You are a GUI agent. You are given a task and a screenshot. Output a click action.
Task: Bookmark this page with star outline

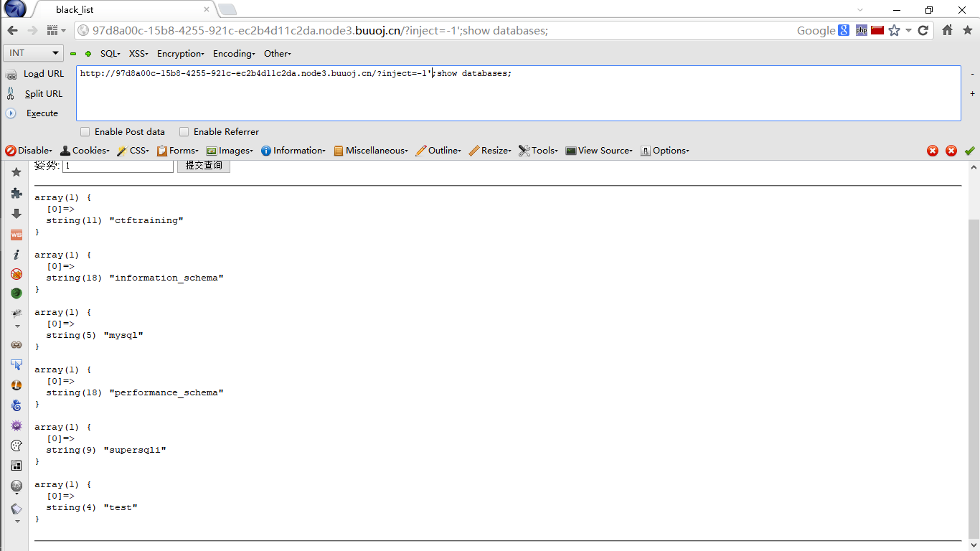[x=894, y=30]
